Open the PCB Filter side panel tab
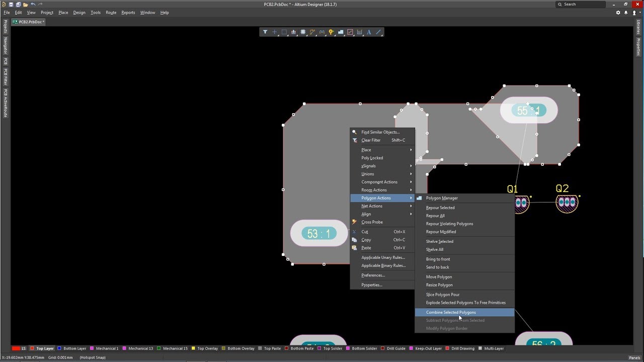Image resolution: width=644 pixels, height=362 pixels. click(6, 76)
